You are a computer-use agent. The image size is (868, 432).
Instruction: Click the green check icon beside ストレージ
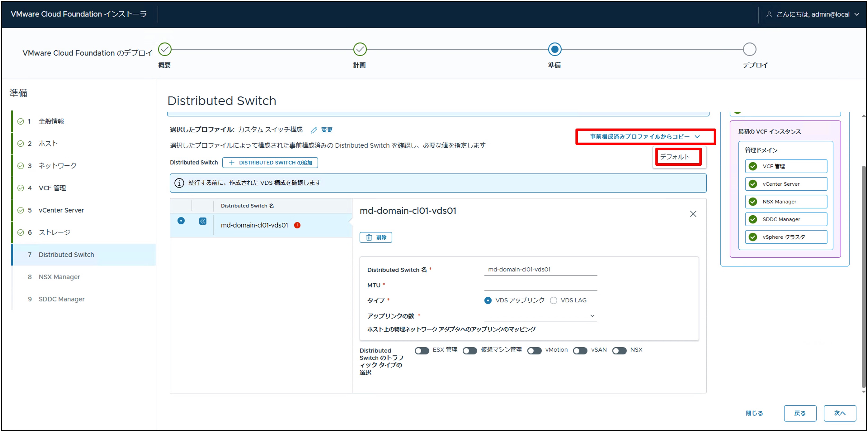click(21, 233)
